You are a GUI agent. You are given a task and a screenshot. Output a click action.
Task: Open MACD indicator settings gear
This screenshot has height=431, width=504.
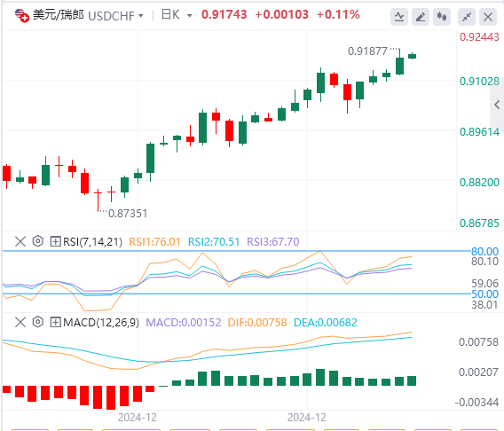click(x=38, y=322)
